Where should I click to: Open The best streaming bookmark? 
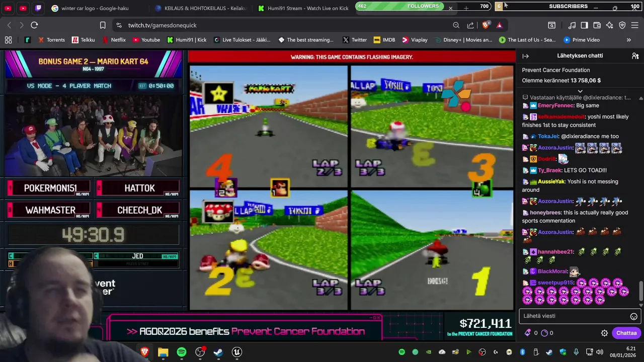[x=306, y=40]
